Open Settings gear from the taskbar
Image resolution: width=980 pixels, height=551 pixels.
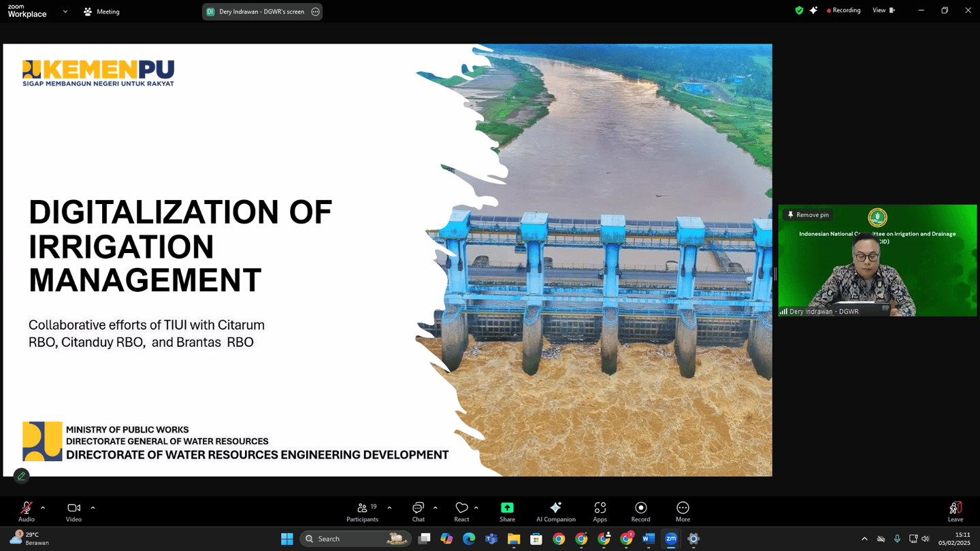tap(693, 539)
